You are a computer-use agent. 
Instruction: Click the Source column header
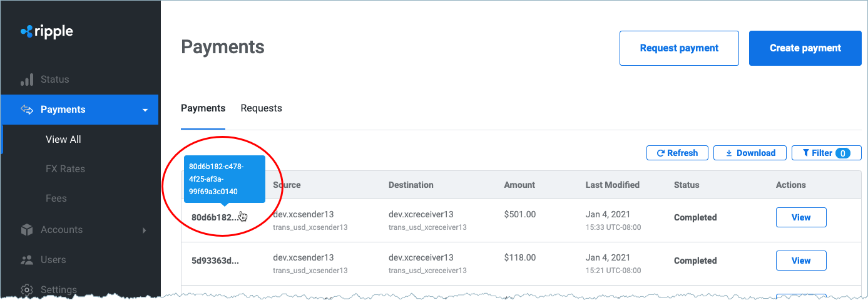[287, 185]
